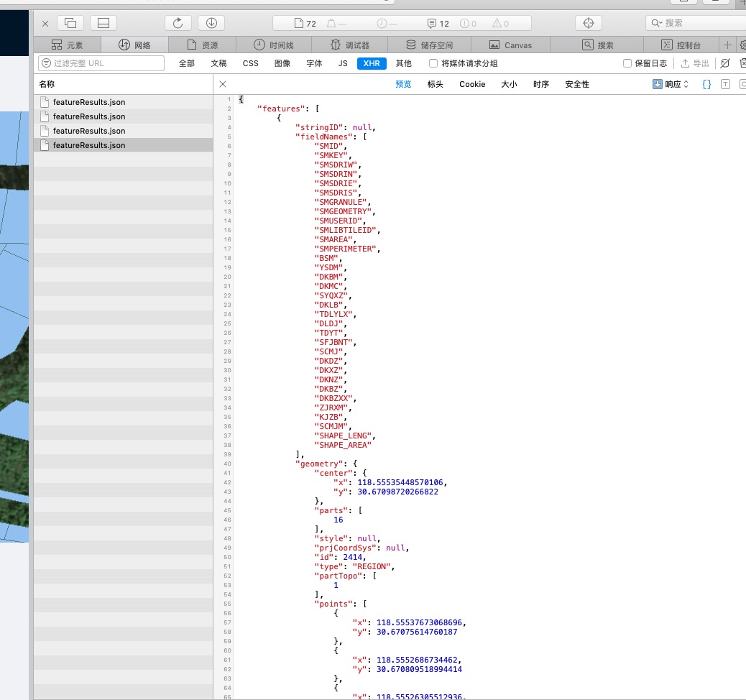Select the 其他 filter
Image resolution: width=746 pixels, height=700 pixels.
pos(403,63)
